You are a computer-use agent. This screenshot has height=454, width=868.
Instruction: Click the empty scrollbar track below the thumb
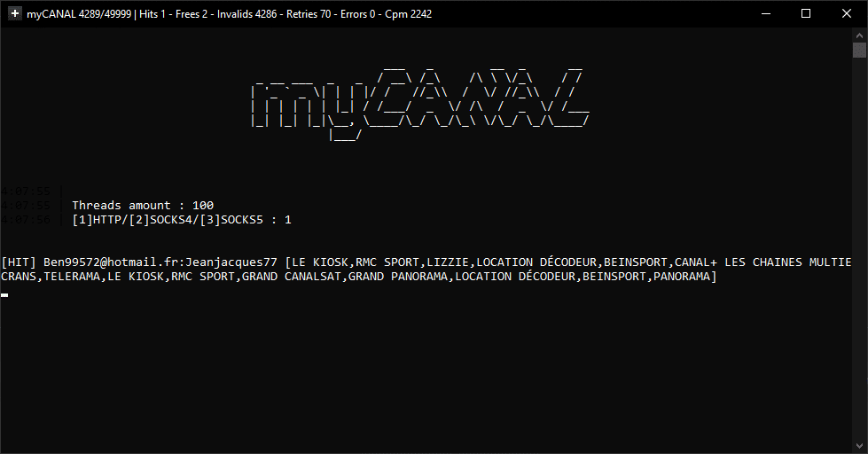coord(859,248)
